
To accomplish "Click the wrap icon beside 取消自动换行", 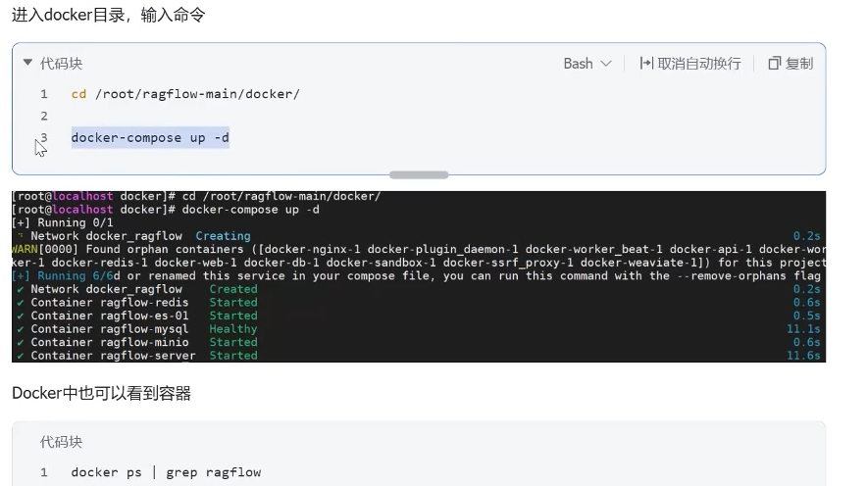I will (646, 64).
